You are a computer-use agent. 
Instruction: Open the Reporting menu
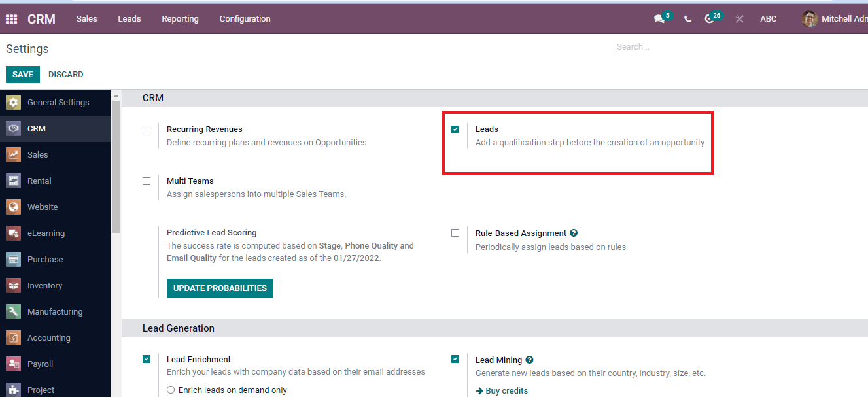pyautogui.click(x=180, y=19)
